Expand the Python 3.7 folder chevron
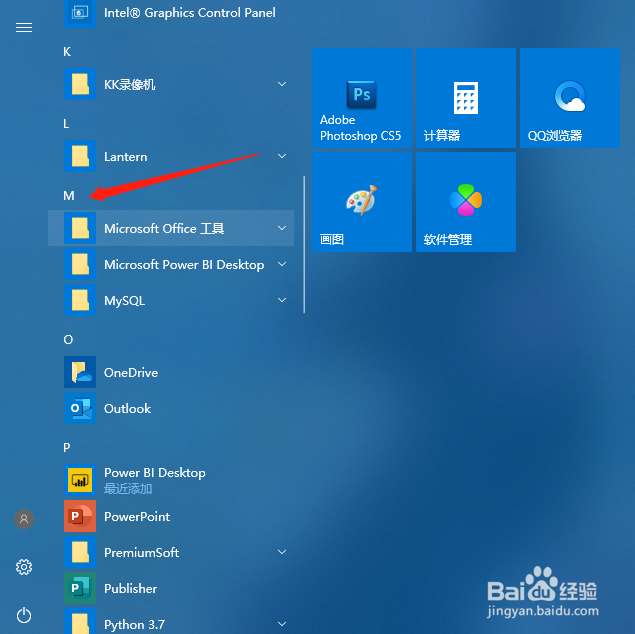 point(282,624)
